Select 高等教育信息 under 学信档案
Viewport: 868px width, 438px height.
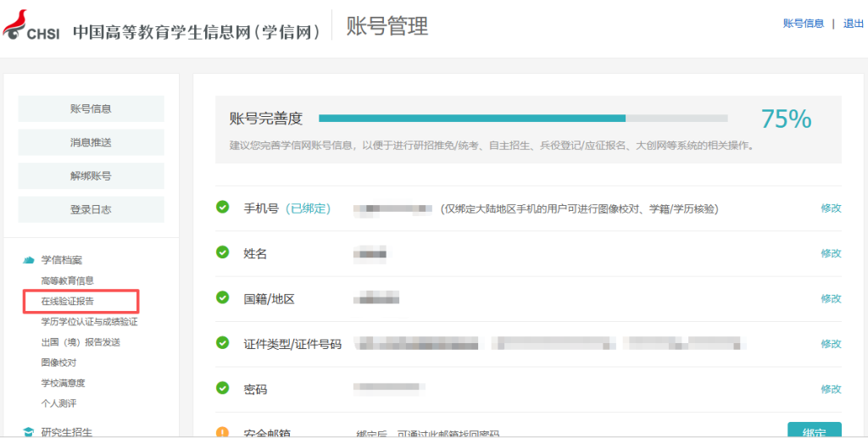coord(68,281)
